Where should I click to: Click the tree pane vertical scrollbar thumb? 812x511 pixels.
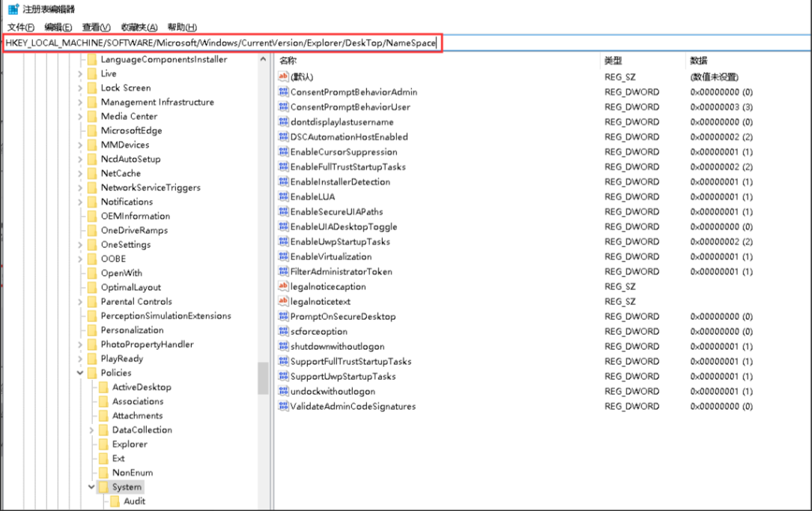pyautogui.click(x=263, y=378)
